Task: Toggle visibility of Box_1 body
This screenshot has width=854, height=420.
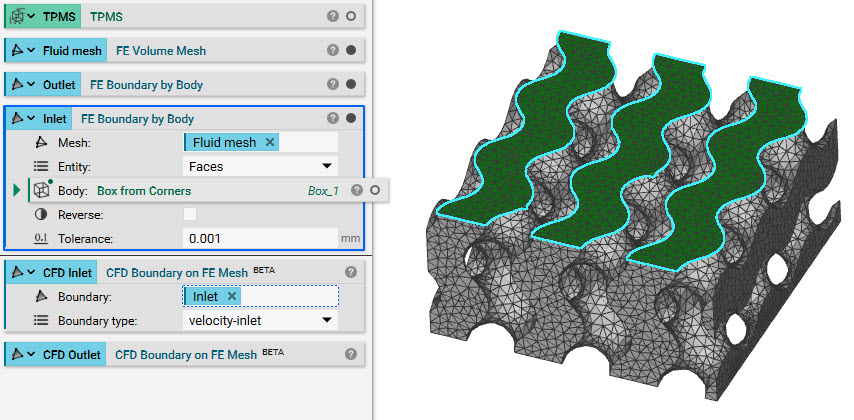Action: [374, 190]
